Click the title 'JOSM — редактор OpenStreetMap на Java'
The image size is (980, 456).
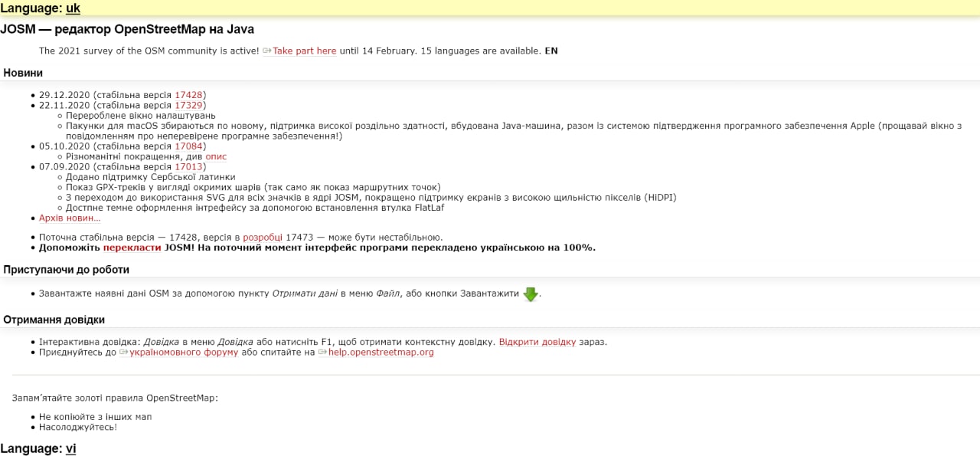point(127,29)
